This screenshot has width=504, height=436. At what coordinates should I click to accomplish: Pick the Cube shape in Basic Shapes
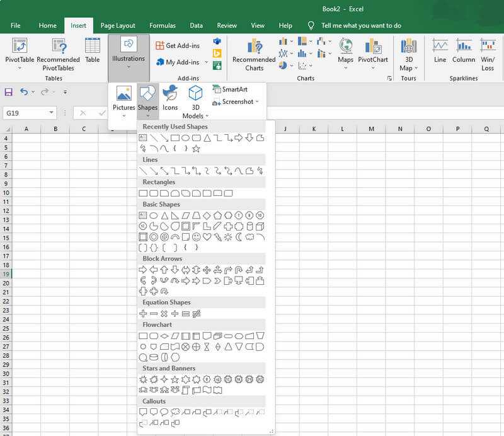(x=260, y=226)
